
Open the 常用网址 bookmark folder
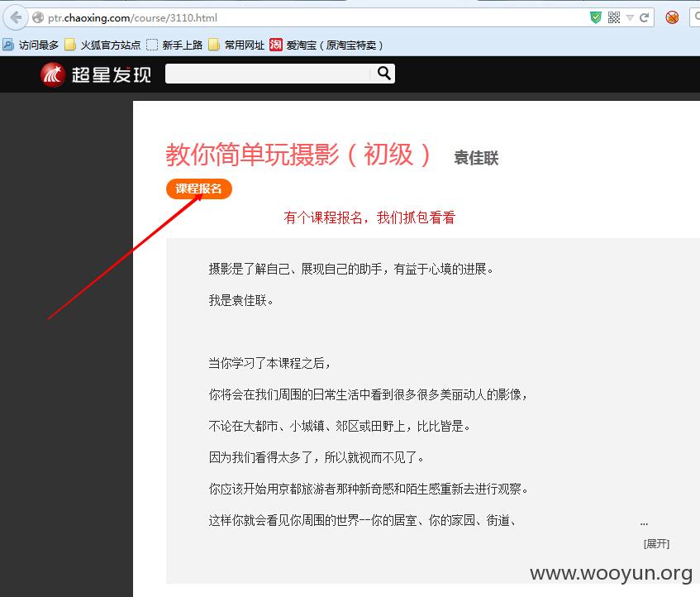[x=236, y=45]
